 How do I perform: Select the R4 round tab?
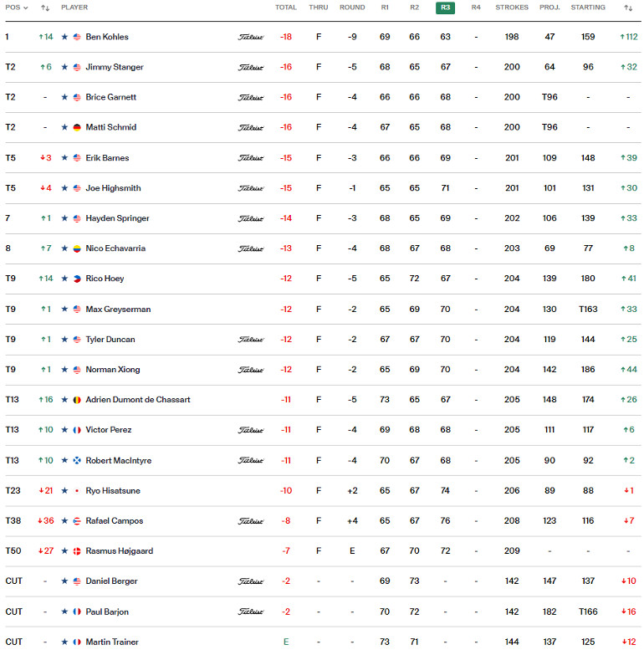click(x=476, y=8)
